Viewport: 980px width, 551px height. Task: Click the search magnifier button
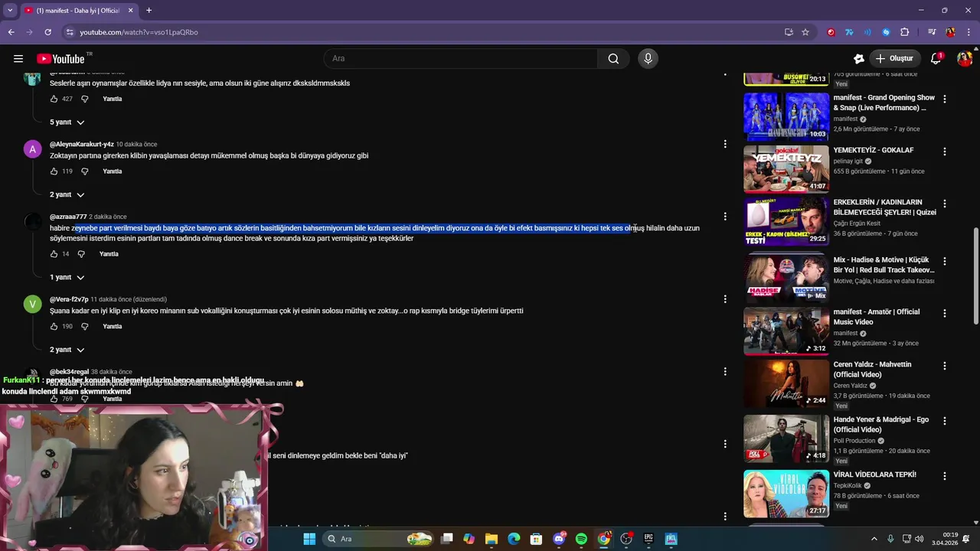pos(613,58)
